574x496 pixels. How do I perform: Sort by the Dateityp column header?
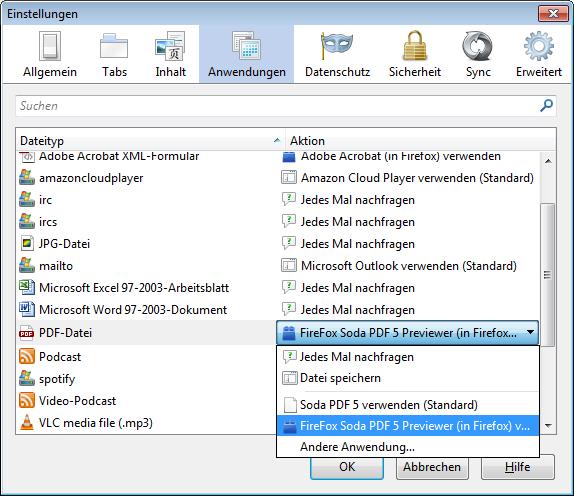(x=150, y=141)
